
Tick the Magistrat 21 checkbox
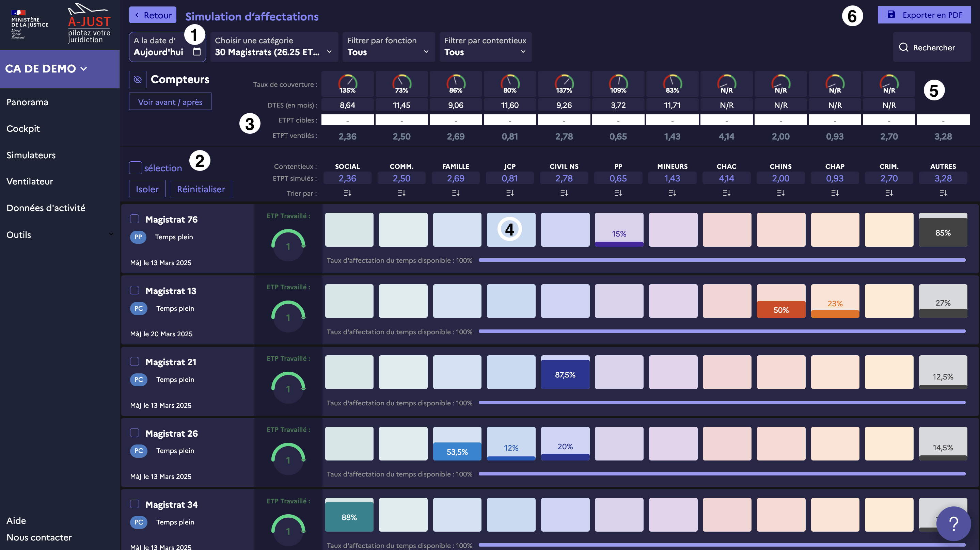pos(135,361)
